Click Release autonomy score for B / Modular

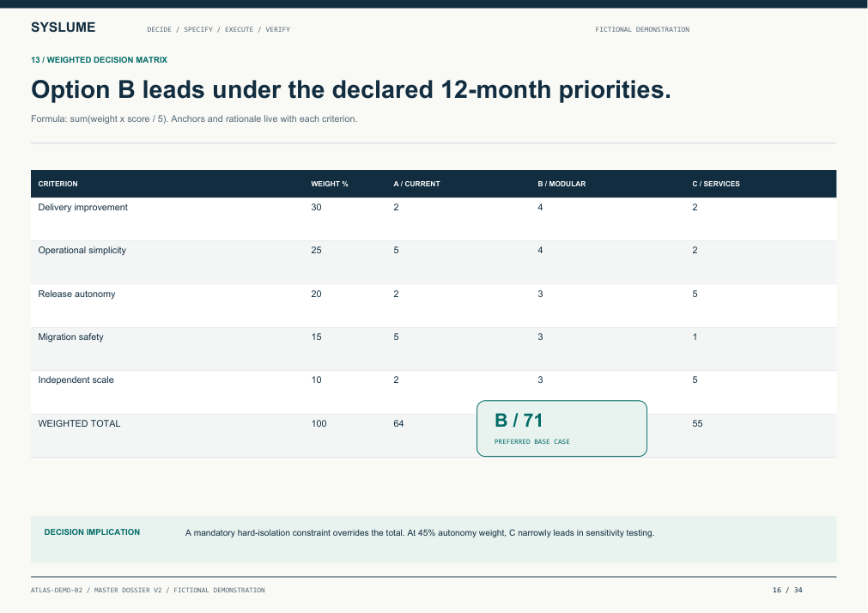tap(540, 294)
